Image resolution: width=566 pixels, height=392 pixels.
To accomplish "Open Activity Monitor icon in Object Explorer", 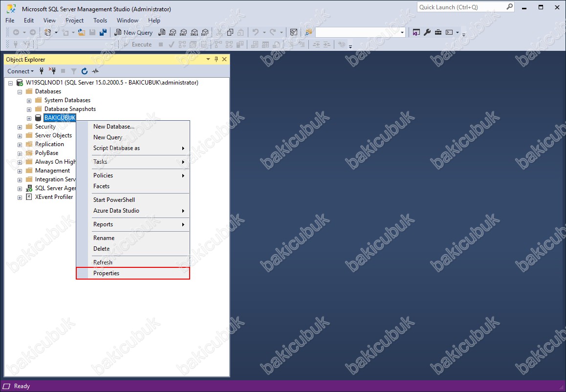I will [x=95, y=71].
